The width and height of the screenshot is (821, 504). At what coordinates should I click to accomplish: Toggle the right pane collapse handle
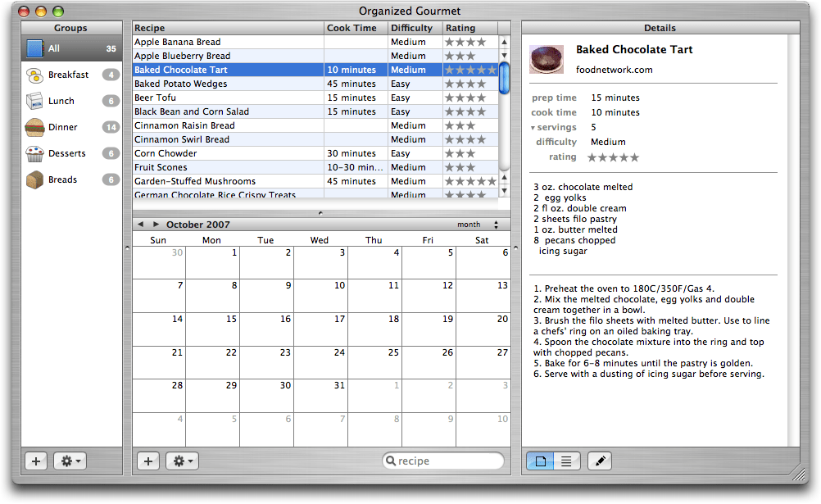[x=515, y=247]
